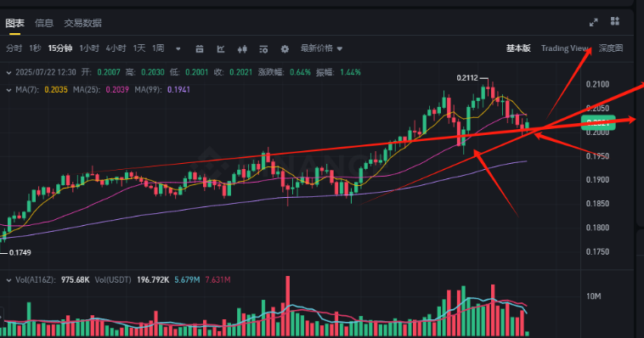Select the drawing tools chart icon
This screenshot has width=644, height=338.
(221, 49)
